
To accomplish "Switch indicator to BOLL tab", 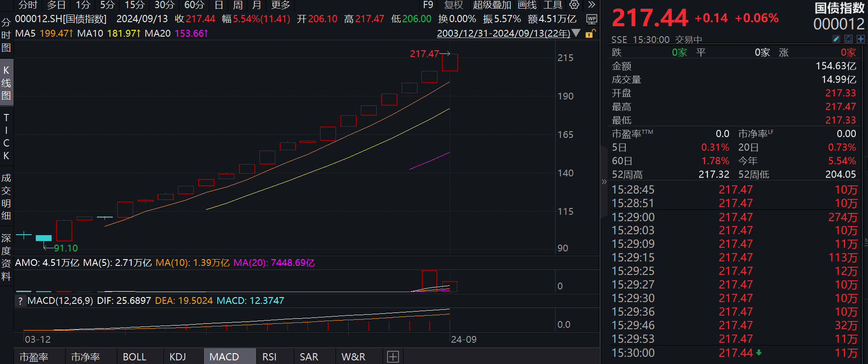I will pos(134,357).
